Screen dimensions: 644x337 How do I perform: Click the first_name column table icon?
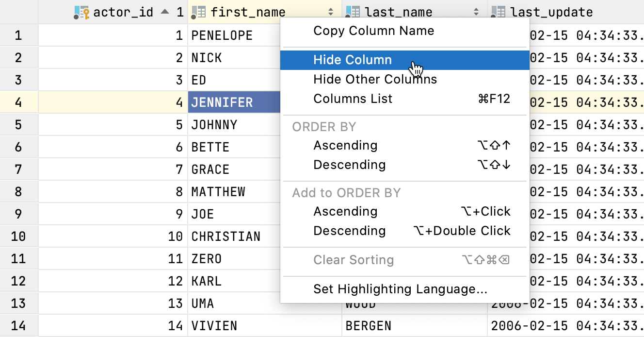[x=199, y=12]
